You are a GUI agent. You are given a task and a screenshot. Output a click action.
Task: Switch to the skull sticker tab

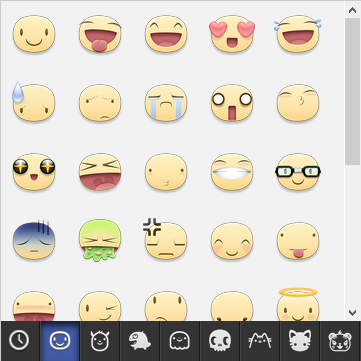220,341
